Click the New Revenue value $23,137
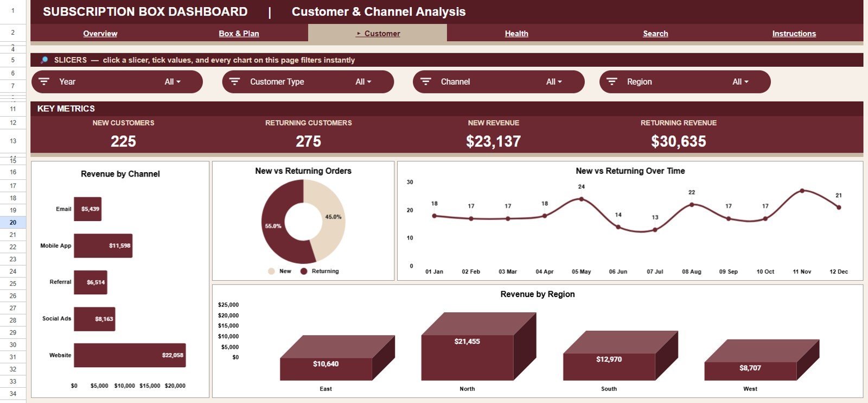Screen dimensions: 868x403 pos(493,141)
